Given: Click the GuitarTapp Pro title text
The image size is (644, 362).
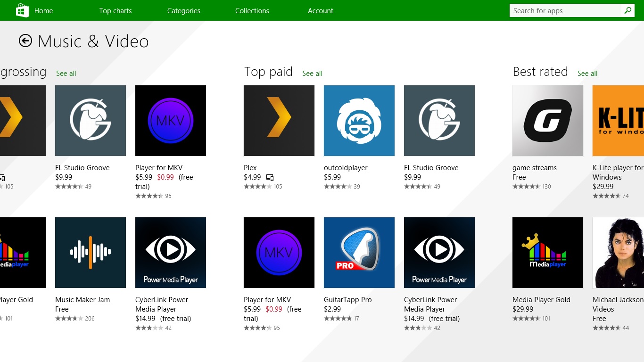Looking at the screenshot, I should point(348,300).
